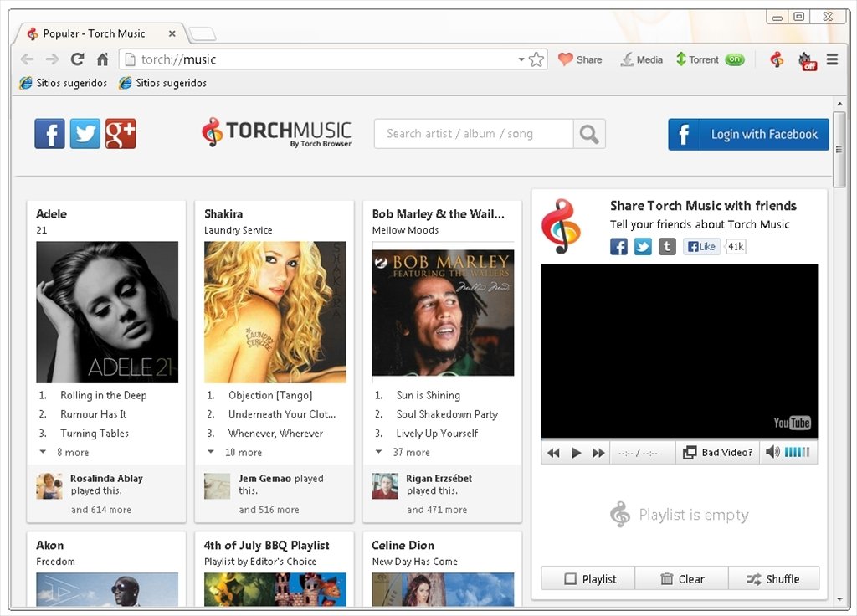Open the address bar history dropdown

coord(521,59)
